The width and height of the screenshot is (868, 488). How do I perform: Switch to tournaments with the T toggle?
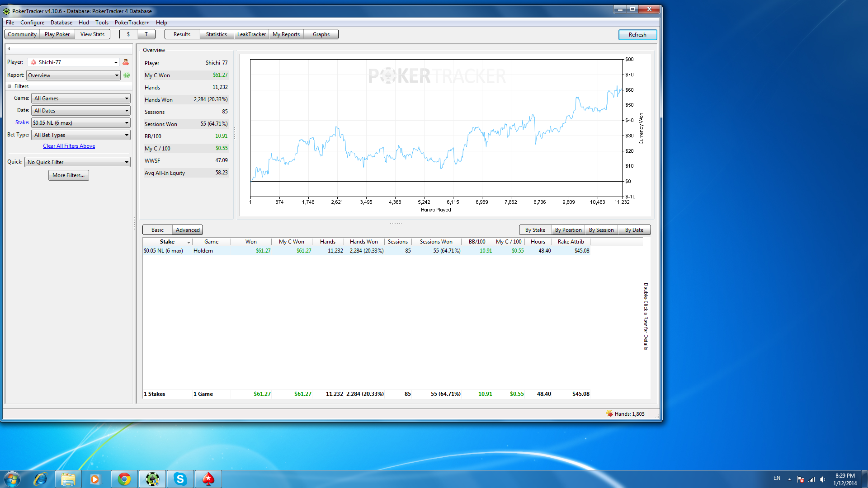coord(146,34)
